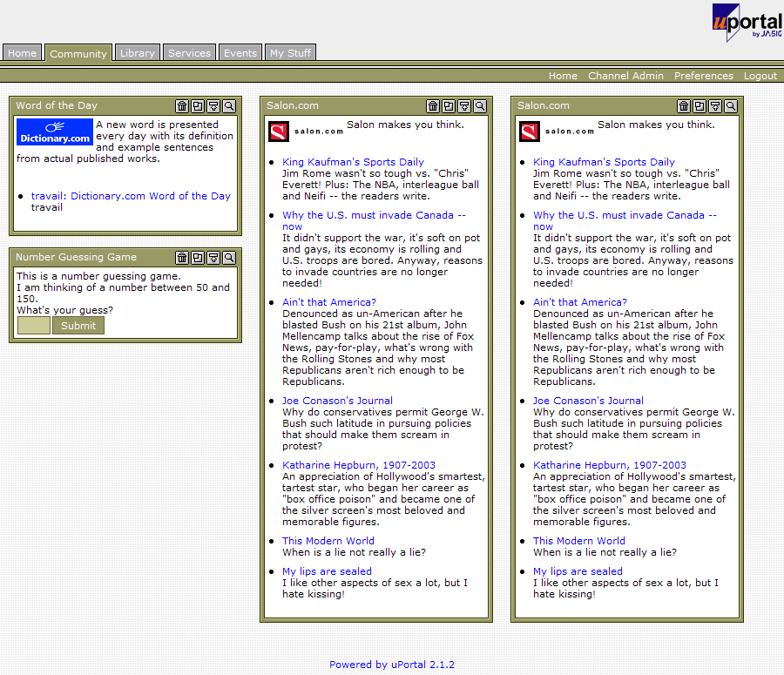The height and width of the screenshot is (675, 784).
Task: Minimize the Number Guessing Game channel
Action: point(213,258)
